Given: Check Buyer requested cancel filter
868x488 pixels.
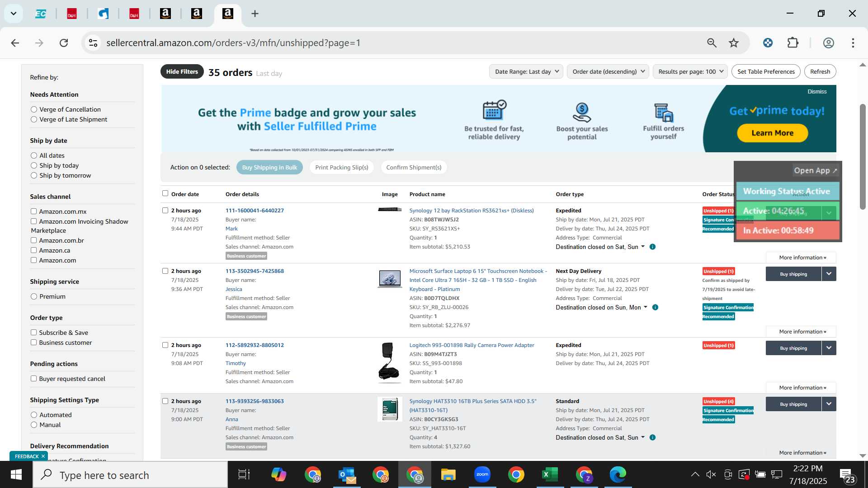Looking at the screenshot, I should 33,379.
